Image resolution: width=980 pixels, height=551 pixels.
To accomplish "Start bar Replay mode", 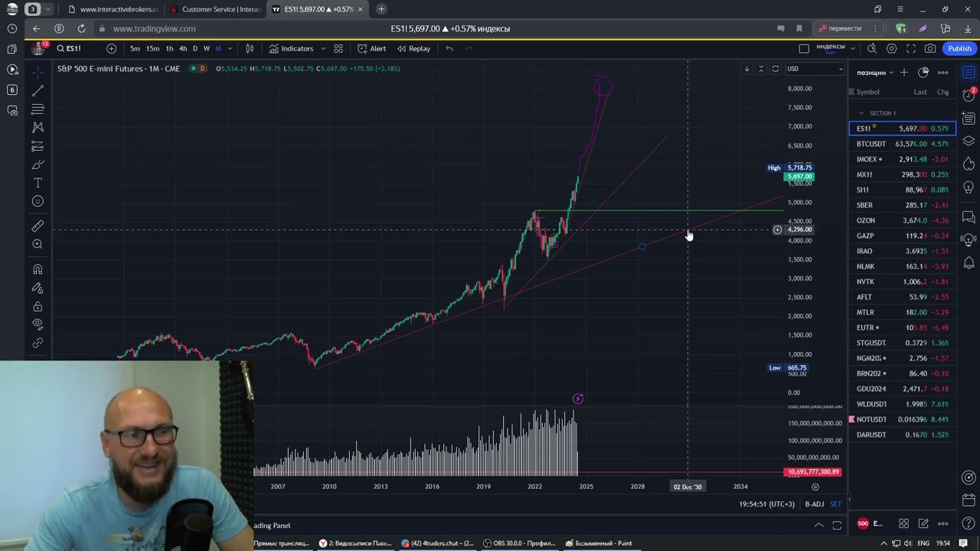I will coord(413,48).
